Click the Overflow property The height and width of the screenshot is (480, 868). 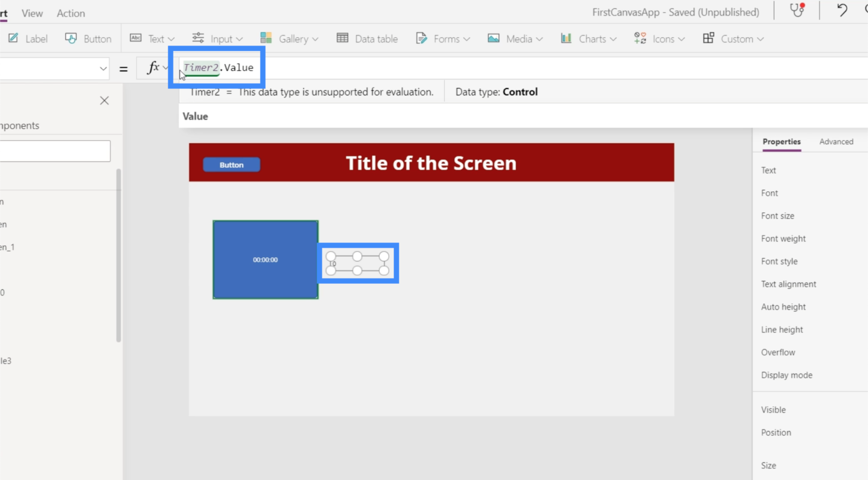778,352
